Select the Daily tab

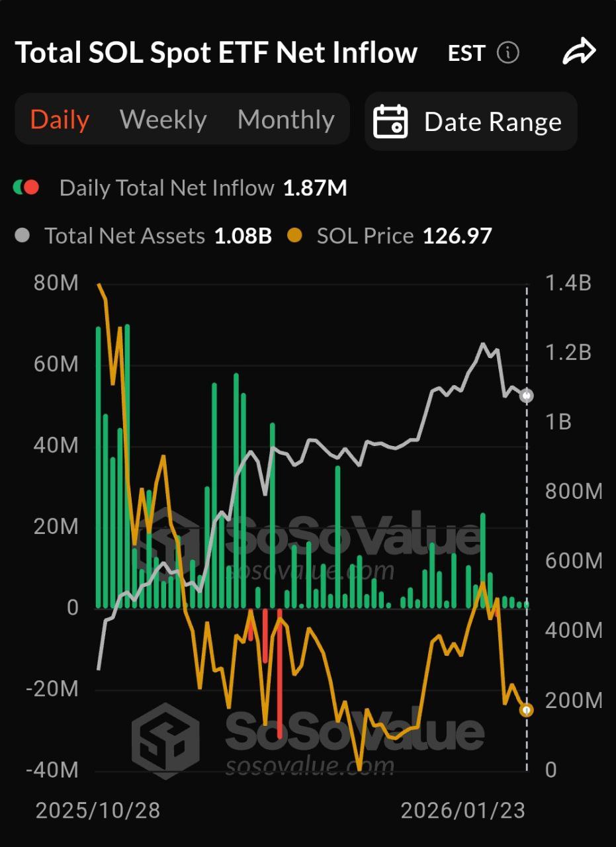click(60, 120)
